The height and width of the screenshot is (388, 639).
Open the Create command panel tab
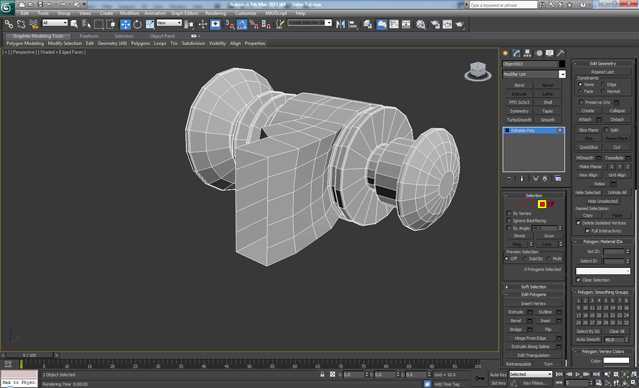505,53
